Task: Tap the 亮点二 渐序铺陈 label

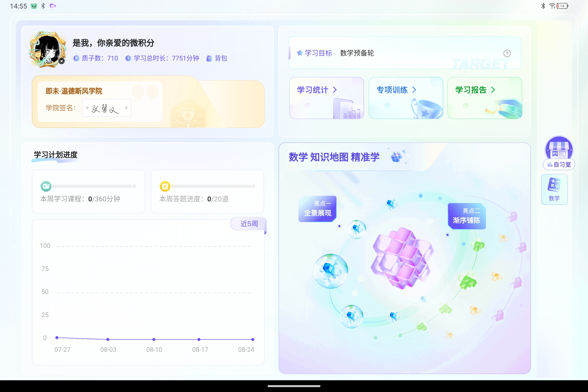Action: [x=467, y=216]
